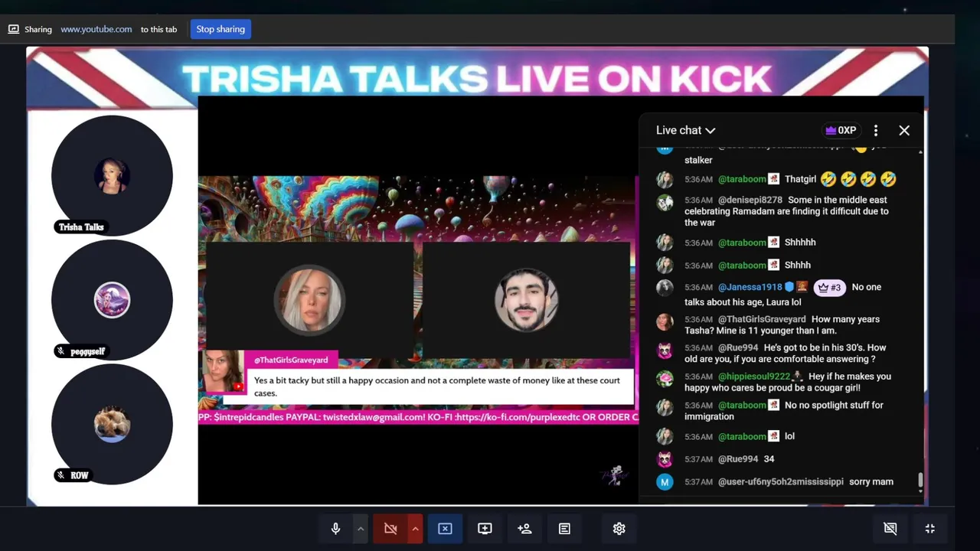Click the @ThatGirlsGraveyard username in live chat
The width and height of the screenshot is (980, 551).
pos(762,319)
